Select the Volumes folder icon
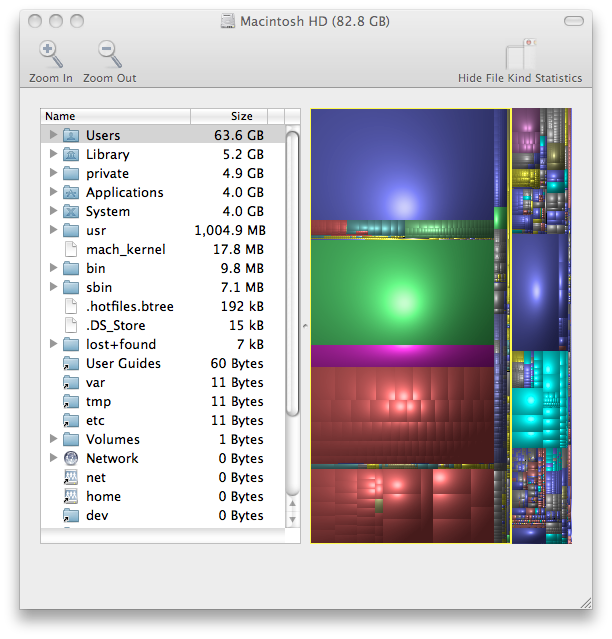Screen dimensions: 612x639 pos(71,439)
